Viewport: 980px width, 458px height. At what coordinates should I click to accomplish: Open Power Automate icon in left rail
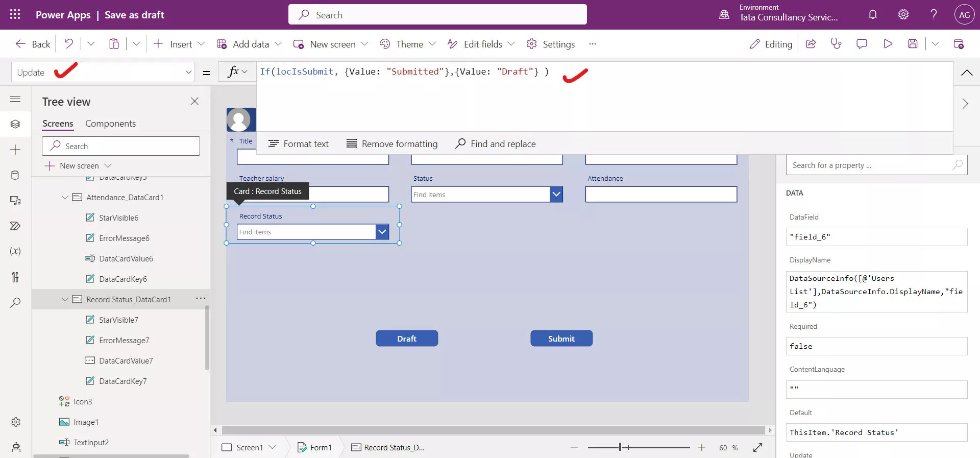point(15,226)
